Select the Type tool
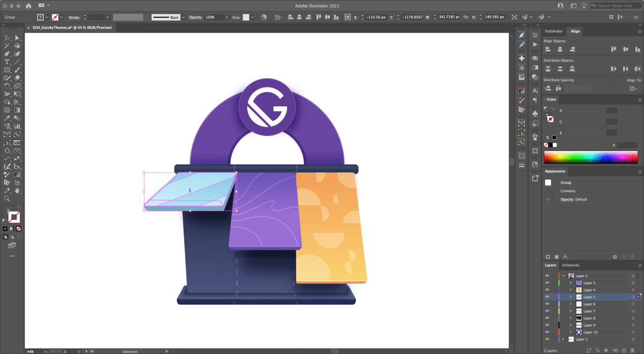This screenshot has height=354, width=644. pos(8,62)
